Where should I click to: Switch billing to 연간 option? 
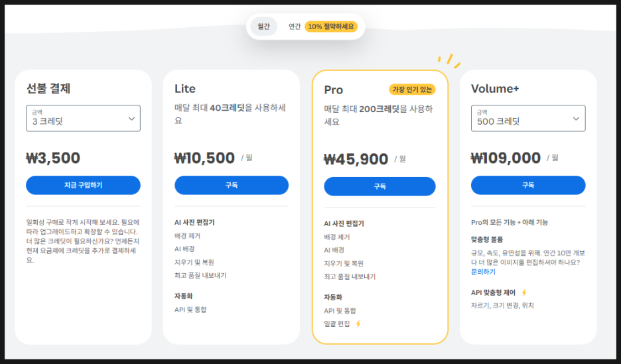295,27
